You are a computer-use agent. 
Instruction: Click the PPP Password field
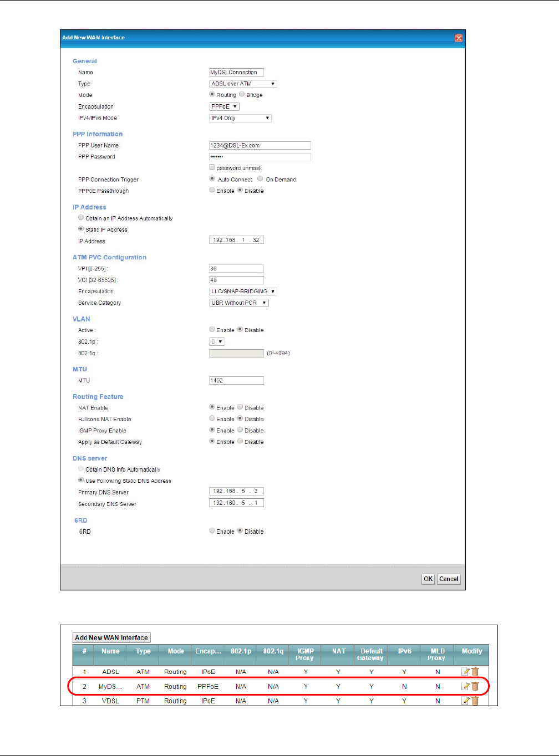260,157
